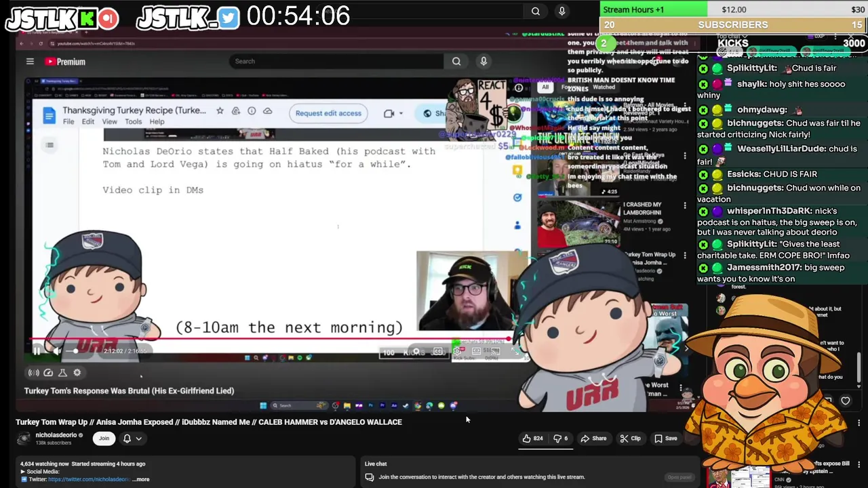The width and height of the screenshot is (868, 488).
Task: Open options menu for I Crashed My Lamborghini video
Action: coord(685,205)
